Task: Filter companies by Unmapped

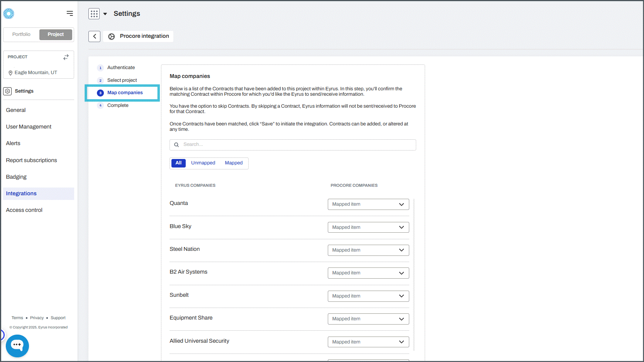Action: coord(203,163)
